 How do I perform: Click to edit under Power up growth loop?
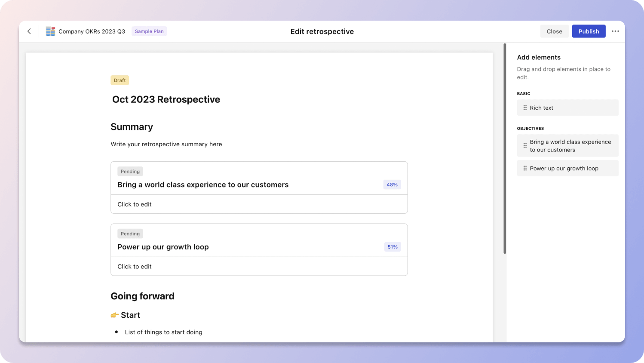135,267
